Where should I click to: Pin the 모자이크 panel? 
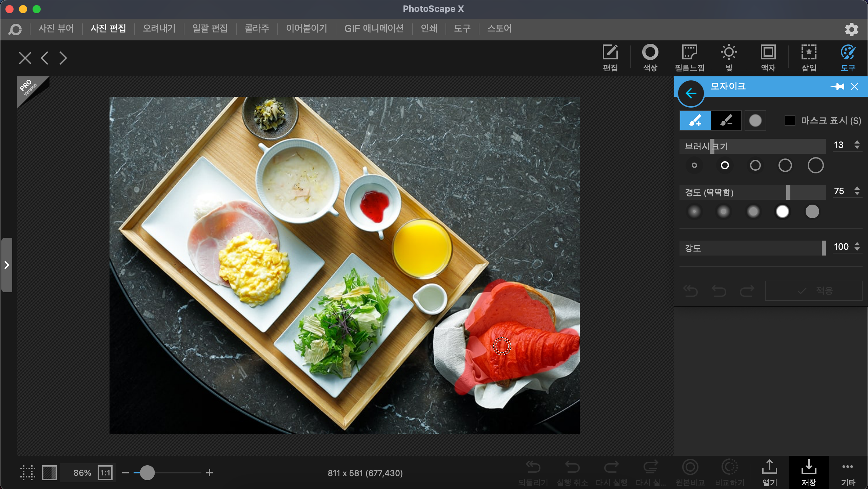pyautogui.click(x=838, y=87)
